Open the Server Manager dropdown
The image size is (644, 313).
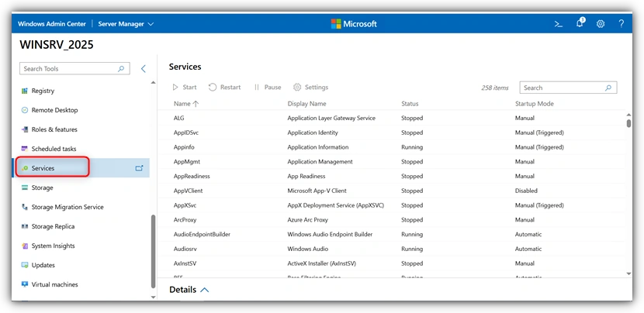click(126, 24)
